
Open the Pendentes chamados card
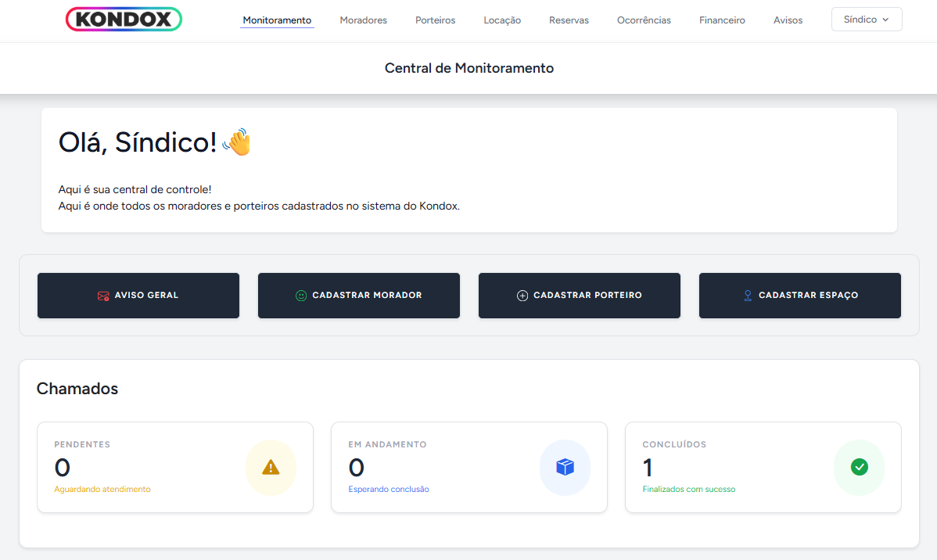174,468
